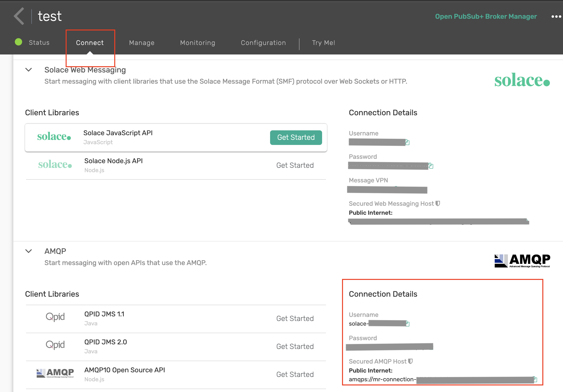The height and width of the screenshot is (392, 563).
Task: Click the Qpid logo for QPID JMS 2.0
Action: pyautogui.click(x=55, y=345)
